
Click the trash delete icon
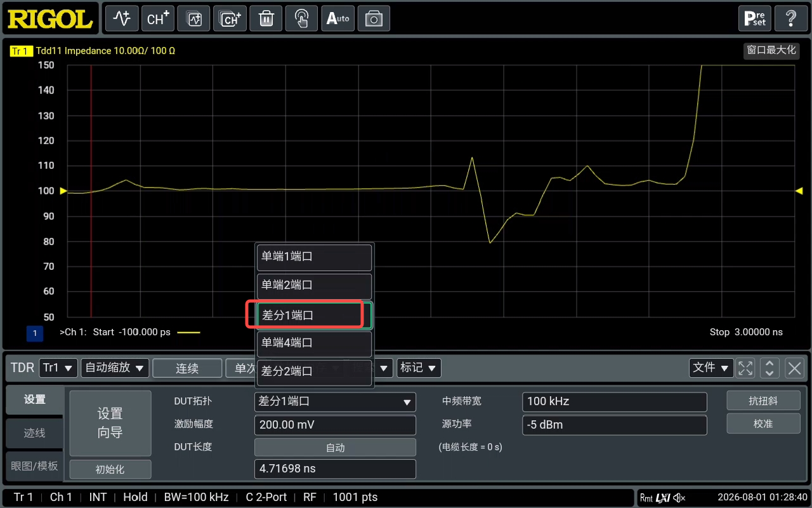tap(266, 18)
